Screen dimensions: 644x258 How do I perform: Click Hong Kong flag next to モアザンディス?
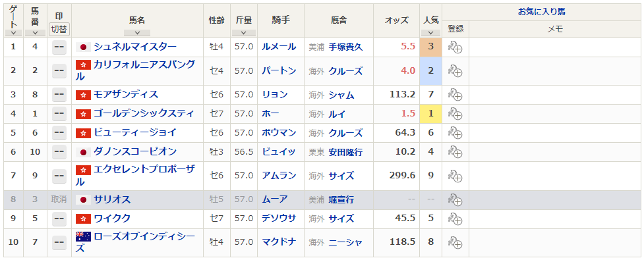click(x=83, y=95)
